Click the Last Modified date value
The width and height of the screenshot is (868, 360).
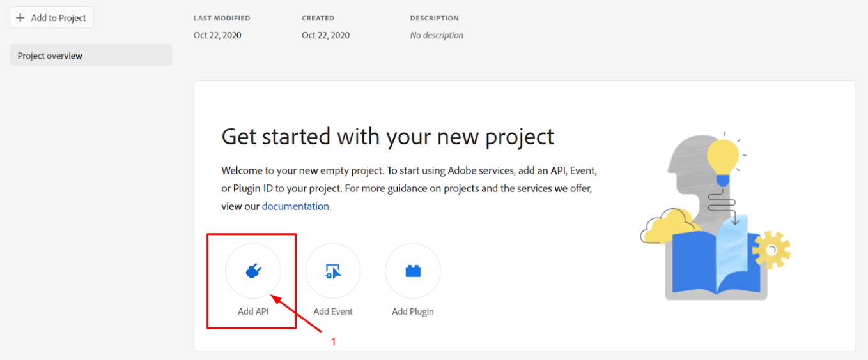tap(217, 35)
